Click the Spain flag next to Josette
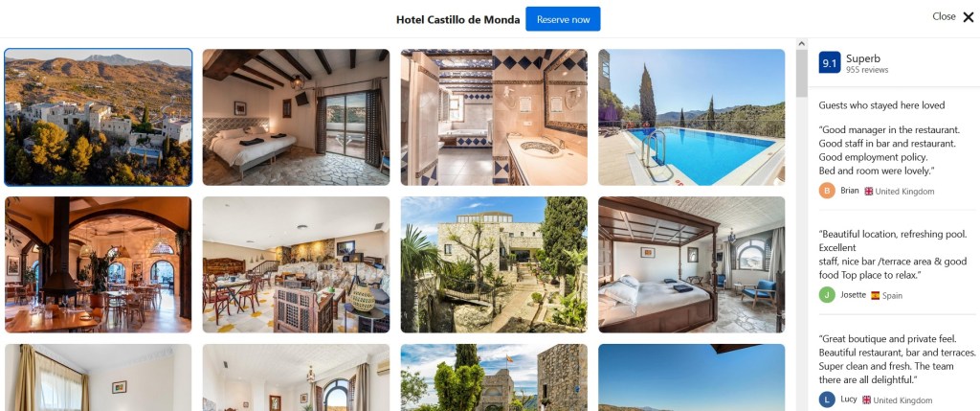 click(x=875, y=295)
